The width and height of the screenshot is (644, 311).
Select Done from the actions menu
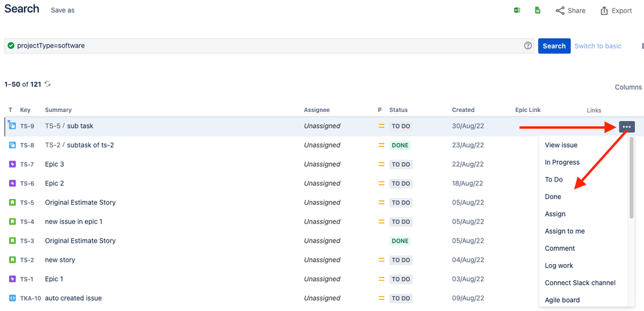click(x=553, y=196)
